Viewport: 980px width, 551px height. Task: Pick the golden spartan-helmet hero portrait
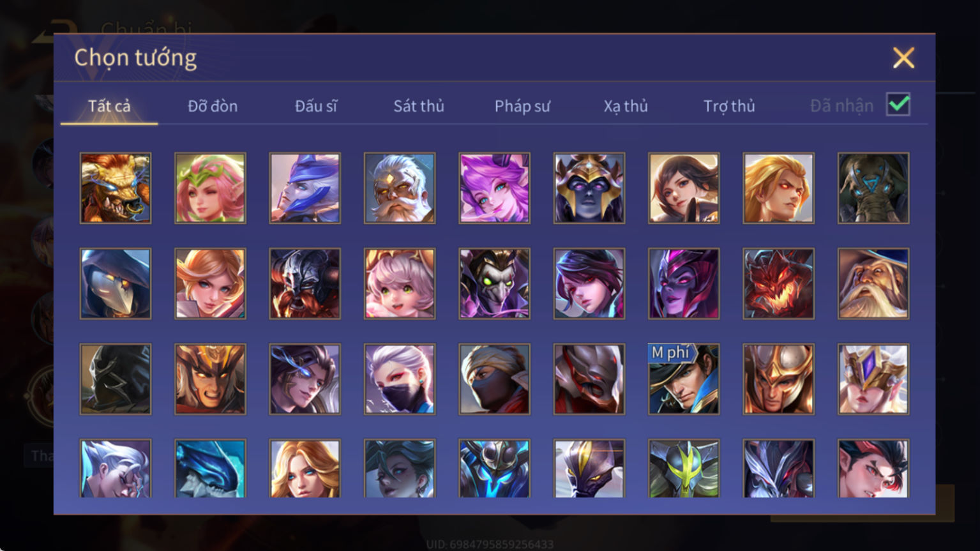click(778, 379)
